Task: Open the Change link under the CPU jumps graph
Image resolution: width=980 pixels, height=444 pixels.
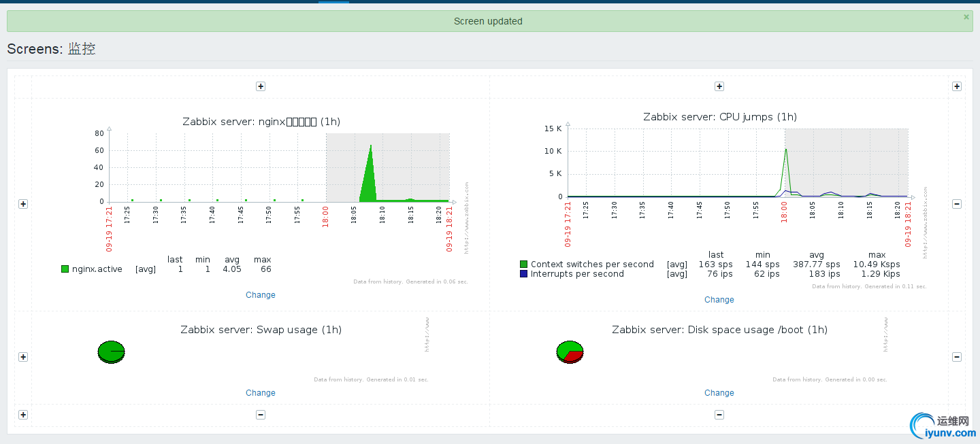Action: click(719, 300)
